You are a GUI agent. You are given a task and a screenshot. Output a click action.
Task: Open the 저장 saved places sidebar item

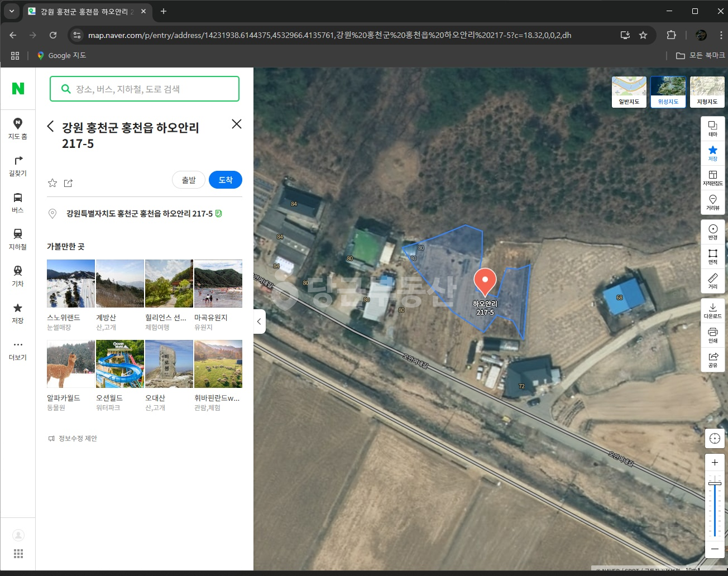[x=18, y=313]
